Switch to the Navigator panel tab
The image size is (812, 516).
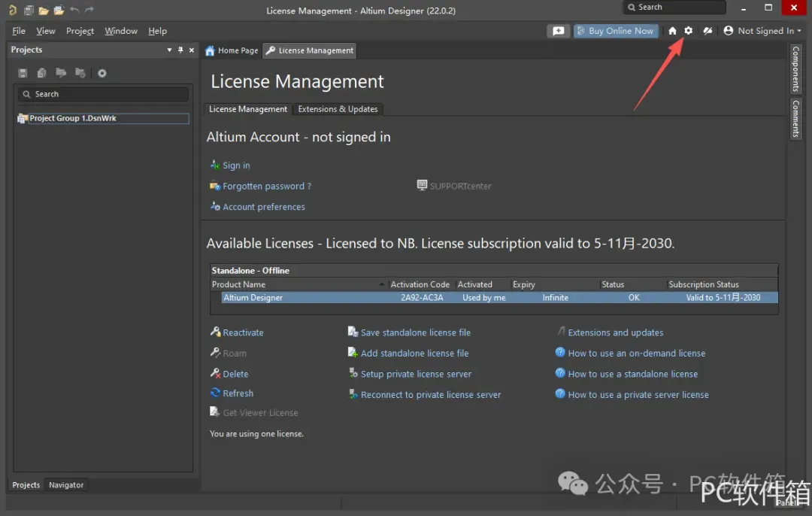pos(65,485)
